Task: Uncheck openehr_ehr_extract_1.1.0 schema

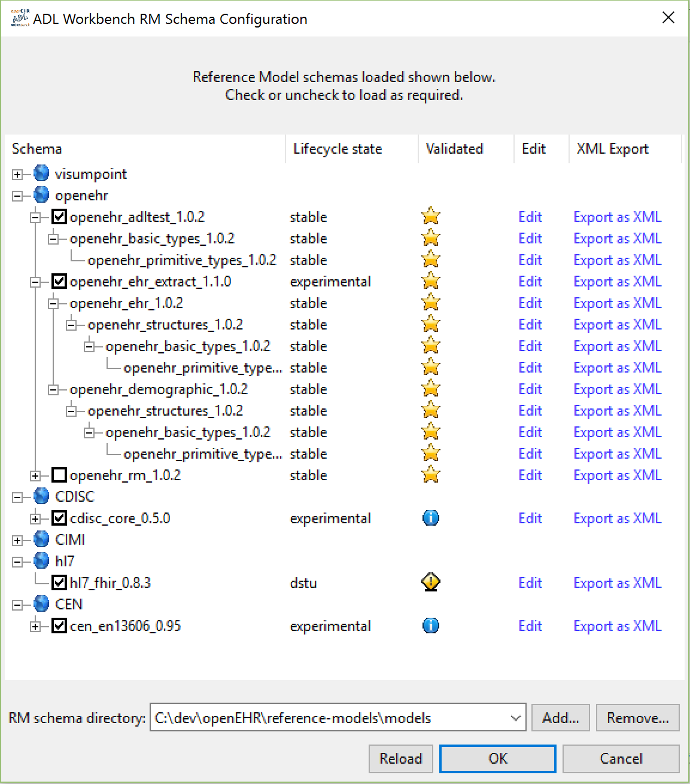Action: [59, 281]
